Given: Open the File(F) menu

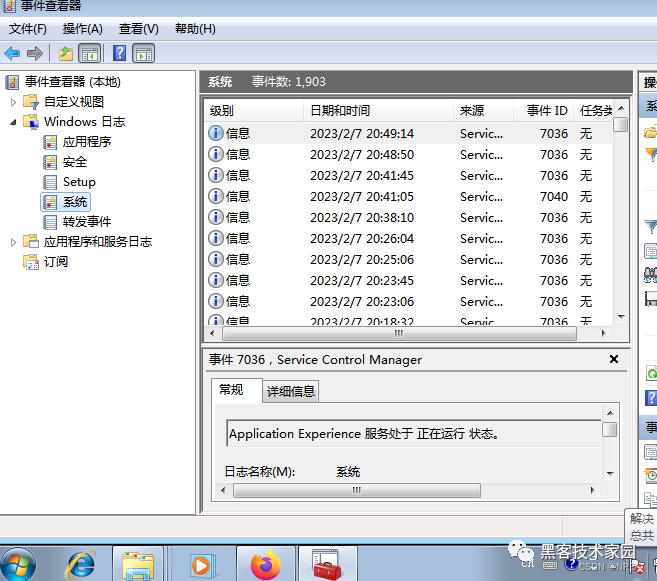Looking at the screenshot, I should pos(28,29).
